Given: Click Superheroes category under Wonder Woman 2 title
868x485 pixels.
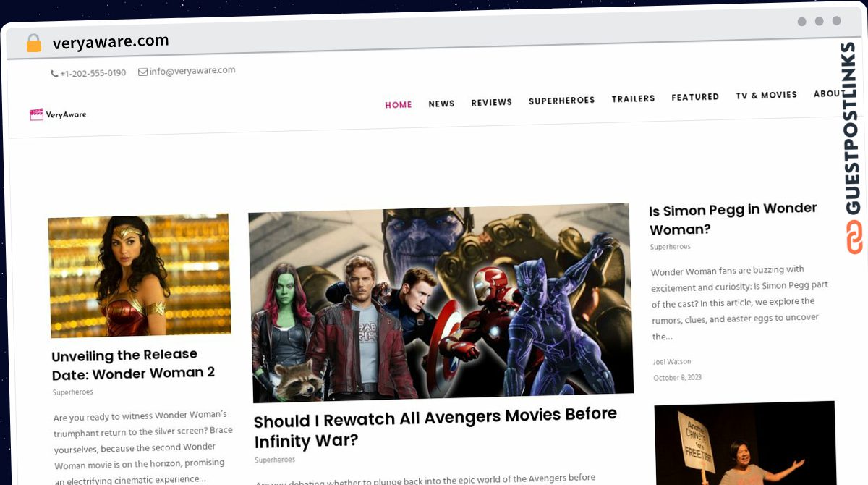Looking at the screenshot, I should pyautogui.click(x=72, y=392).
